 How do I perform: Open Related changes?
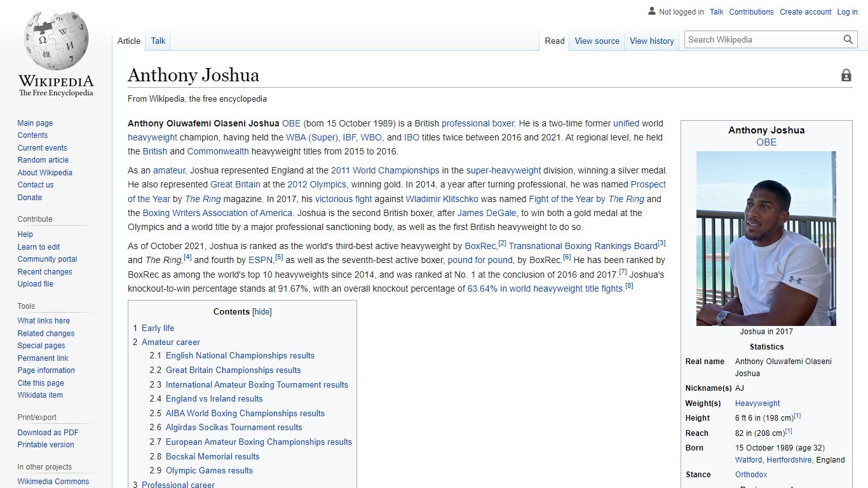pyautogui.click(x=46, y=334)
